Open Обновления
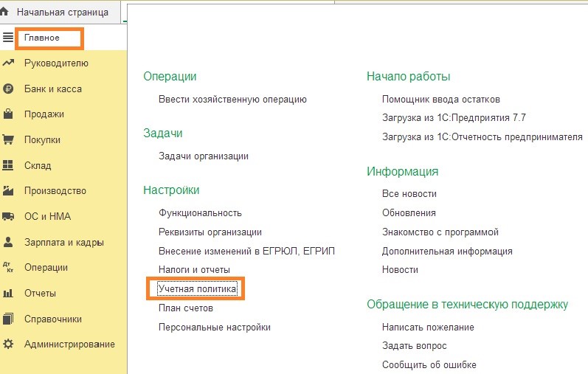This screenshot has height=374, width=588. point(409,213)
